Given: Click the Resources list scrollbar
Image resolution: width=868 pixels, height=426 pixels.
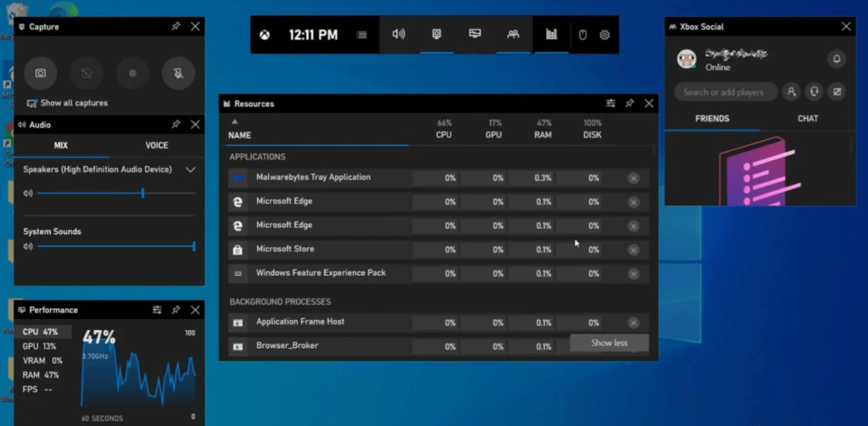Looking at the screenshot, I should click(654, 152).
